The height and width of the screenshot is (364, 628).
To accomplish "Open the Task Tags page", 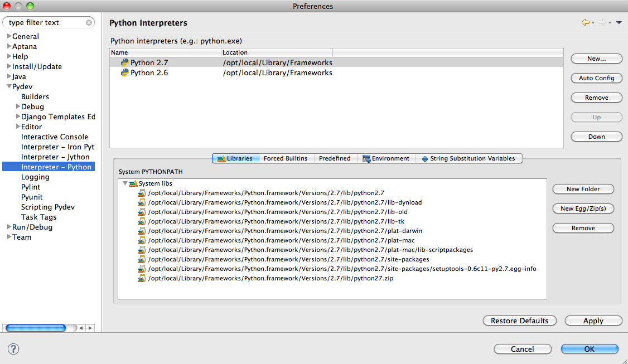I will click(38, 217).
